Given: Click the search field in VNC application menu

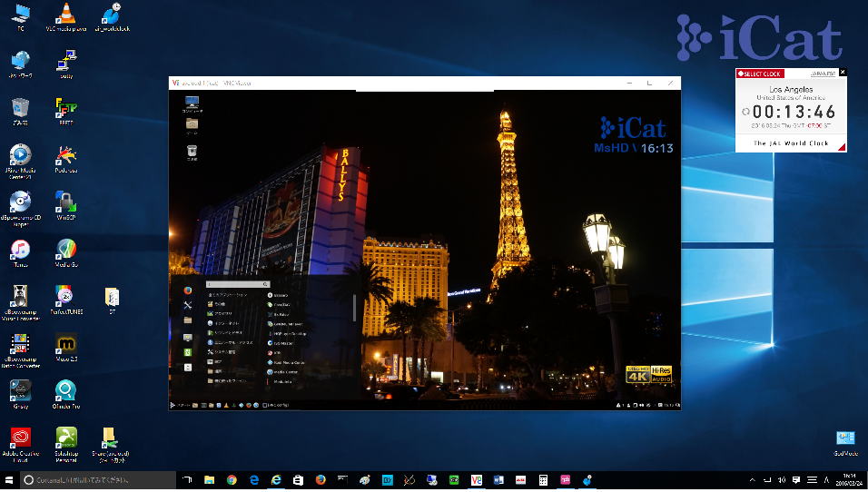Looking at the screenshot, I should tap(238, 284).
